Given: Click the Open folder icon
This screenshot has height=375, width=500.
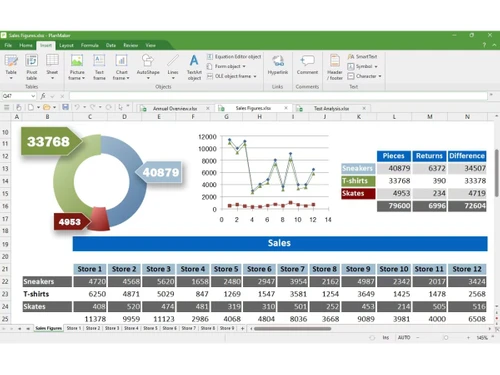Looking at the screenshot, I should (47, 107).
